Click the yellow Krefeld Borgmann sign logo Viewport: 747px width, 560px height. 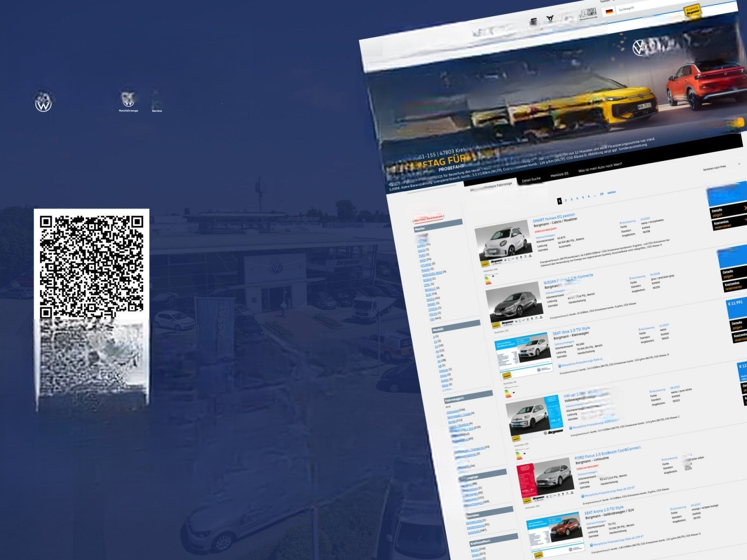[693, 10]
